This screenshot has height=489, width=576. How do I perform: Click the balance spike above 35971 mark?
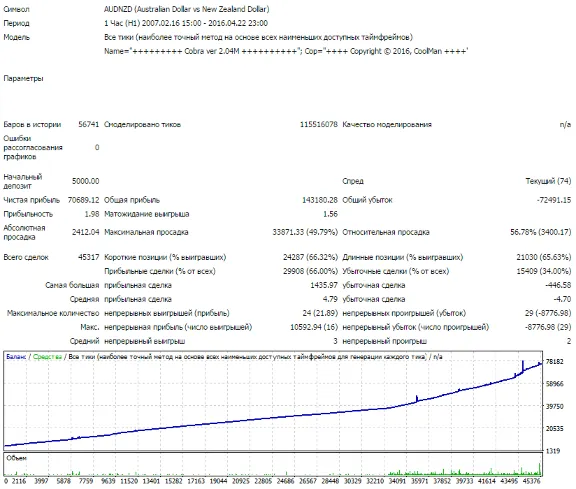[x=417, y=399]
